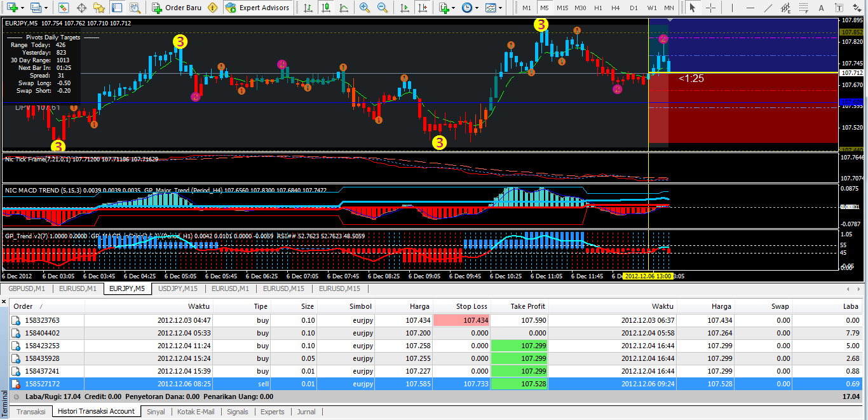Set timeframe to H4
The height and width of the screenshot is (420, 868).
(616, 8)
